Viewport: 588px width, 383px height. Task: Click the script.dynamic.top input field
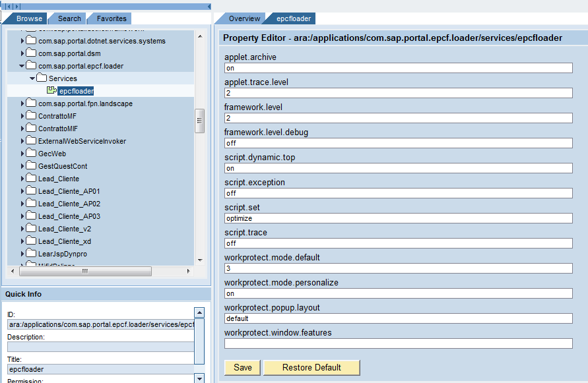(x=398, y=168)
